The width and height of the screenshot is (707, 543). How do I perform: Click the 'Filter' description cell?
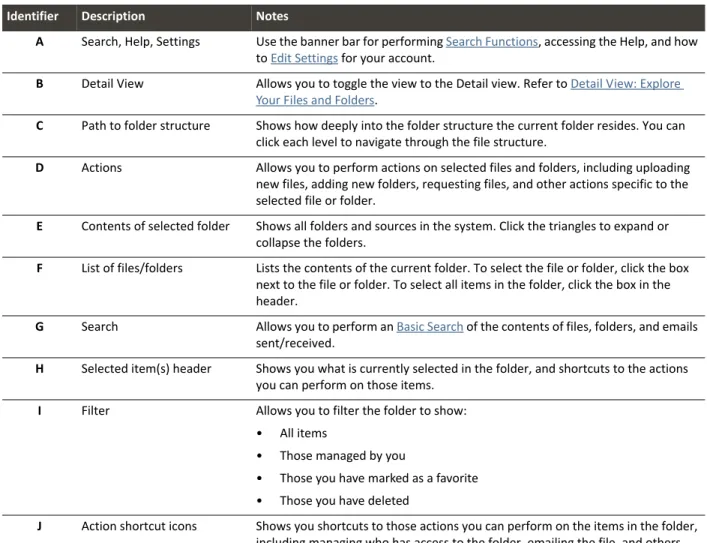click(x=96, y=411)
